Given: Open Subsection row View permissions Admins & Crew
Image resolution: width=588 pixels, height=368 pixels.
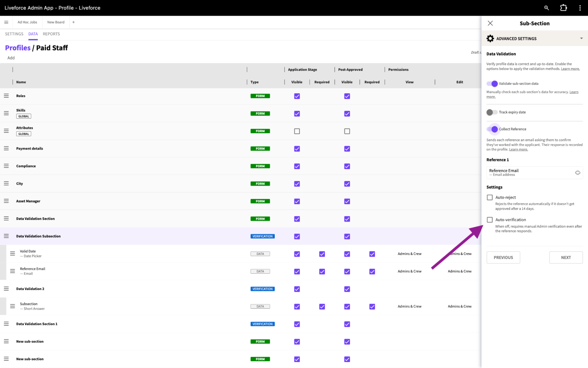Looking at the screenshot, I should (409, 307).
